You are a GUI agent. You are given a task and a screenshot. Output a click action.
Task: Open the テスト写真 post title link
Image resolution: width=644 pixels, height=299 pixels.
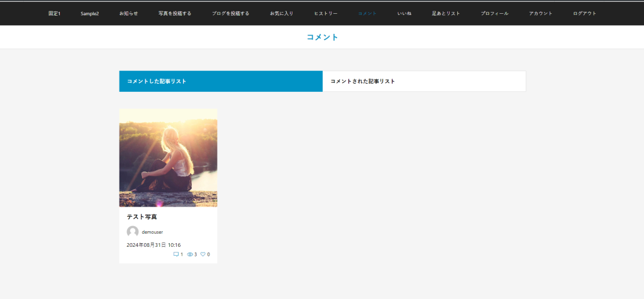click(142, 217)
